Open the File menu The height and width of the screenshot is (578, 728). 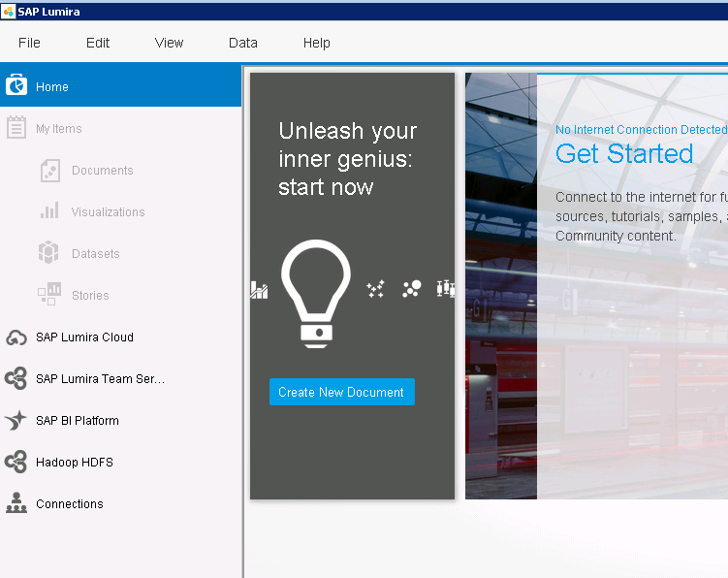coord(29,43)
